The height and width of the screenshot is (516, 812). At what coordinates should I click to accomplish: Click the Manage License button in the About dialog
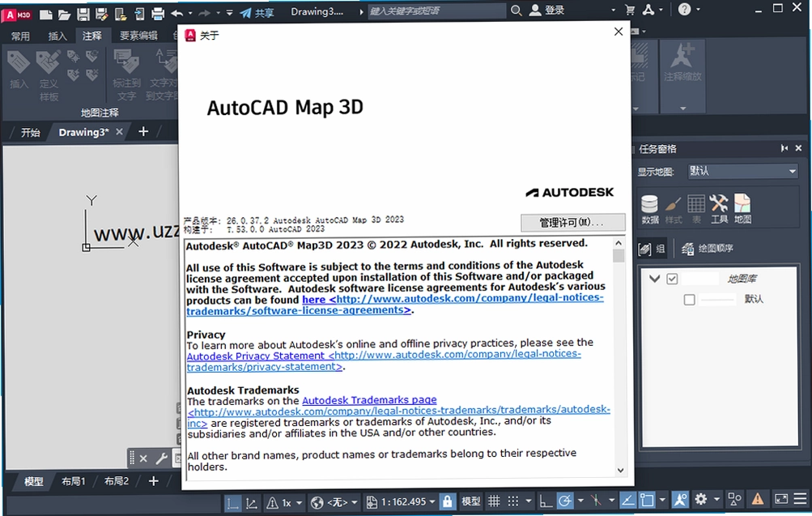[572, 223]
